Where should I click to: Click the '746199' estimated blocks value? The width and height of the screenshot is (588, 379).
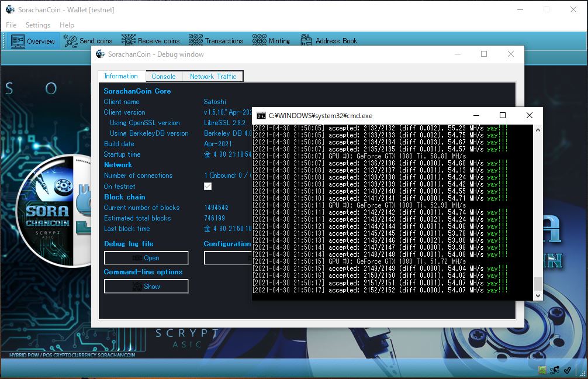215,218
